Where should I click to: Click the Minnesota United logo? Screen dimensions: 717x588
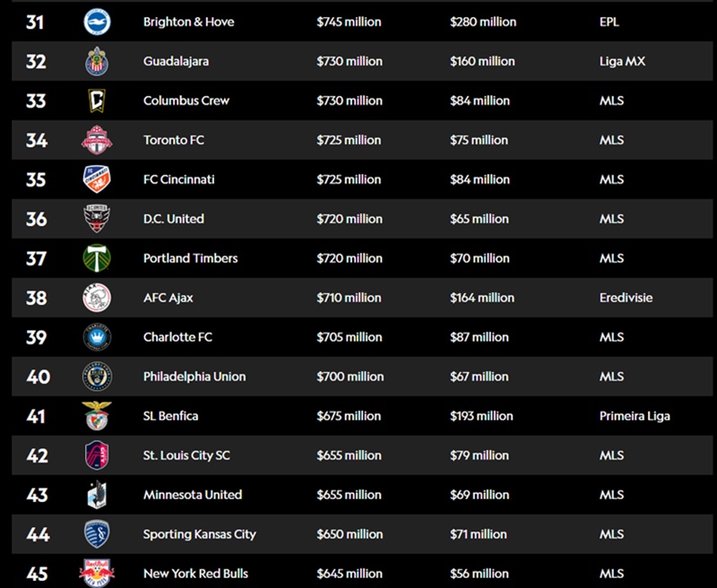pyautogui.click(x=97, y=494)
